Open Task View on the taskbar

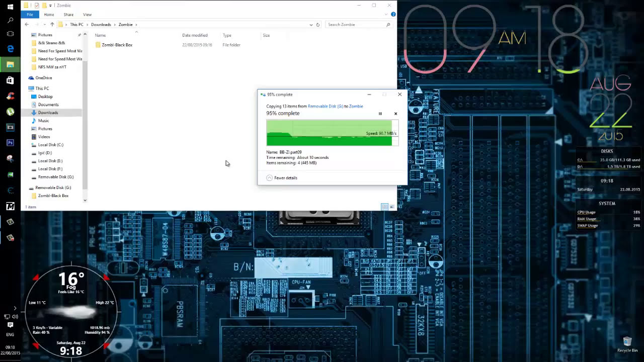pyautogui.click(x=10, y=34)
